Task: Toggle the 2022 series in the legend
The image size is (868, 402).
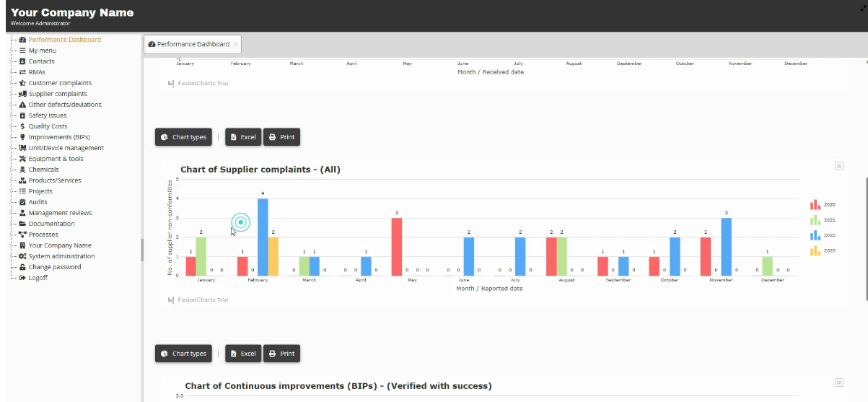Action: coord(823,235)
